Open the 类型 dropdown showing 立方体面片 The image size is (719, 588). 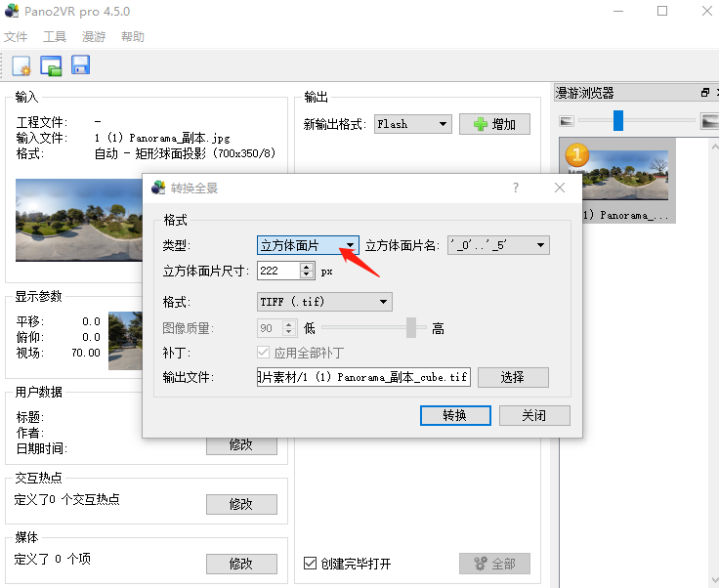coord(308,245)
